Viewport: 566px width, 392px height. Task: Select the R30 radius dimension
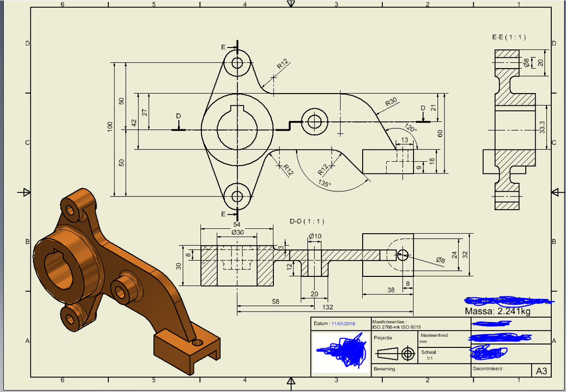pyautogui.click(x=391, y=102)
